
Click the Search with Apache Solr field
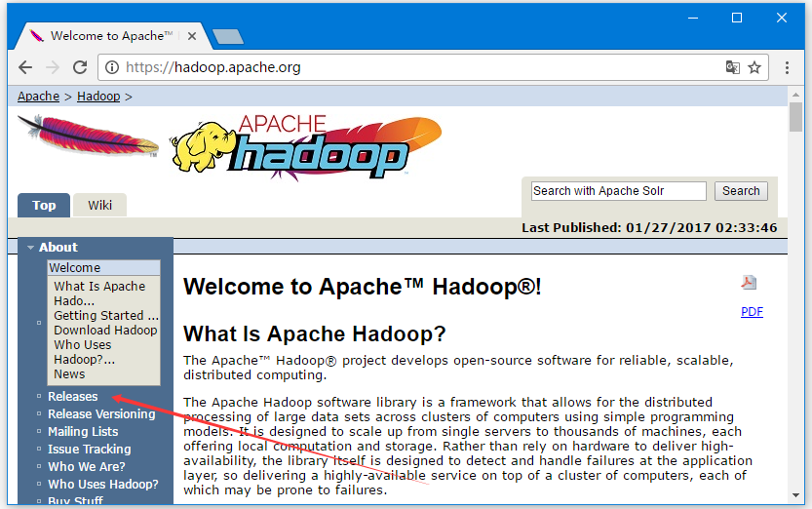tap(619, 191)
